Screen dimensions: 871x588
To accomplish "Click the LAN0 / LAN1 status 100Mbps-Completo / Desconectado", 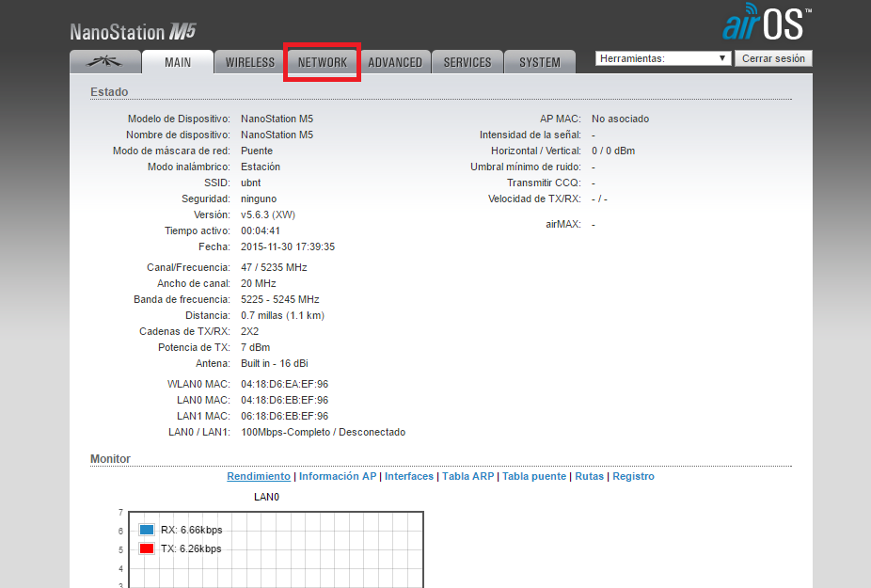I will 324,433.
